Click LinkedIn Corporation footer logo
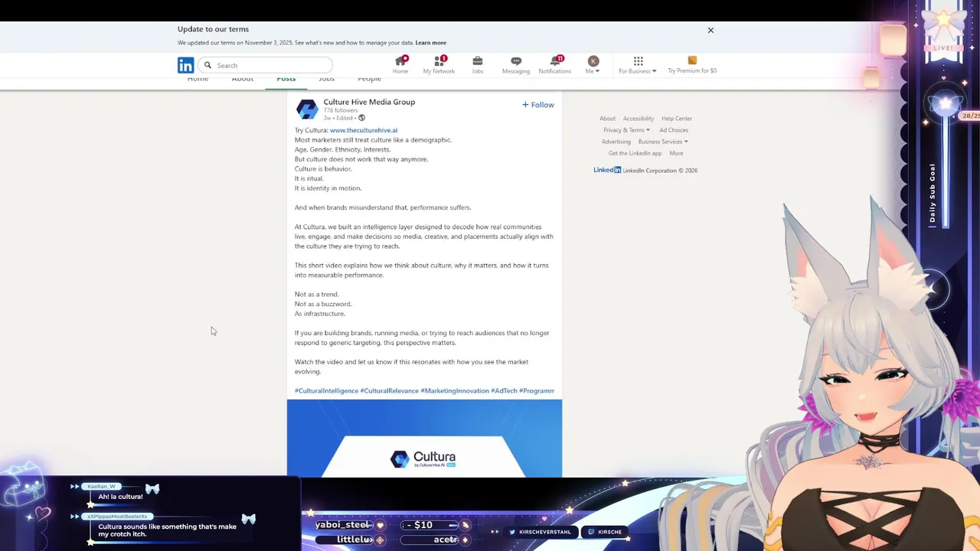 [x=607, y=170]
